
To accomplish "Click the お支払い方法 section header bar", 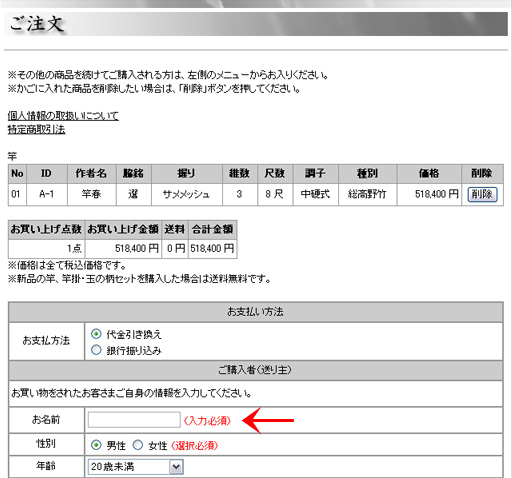I will pyautogui.click(x=256, y=312).
